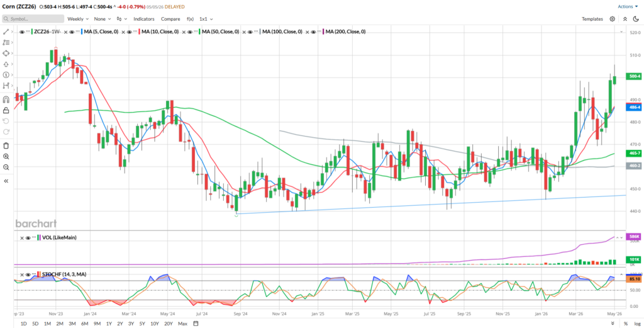This screenshot has height=328, width=644.
Task: Click the Symbol search field
Action: click(x=33, y=19)
